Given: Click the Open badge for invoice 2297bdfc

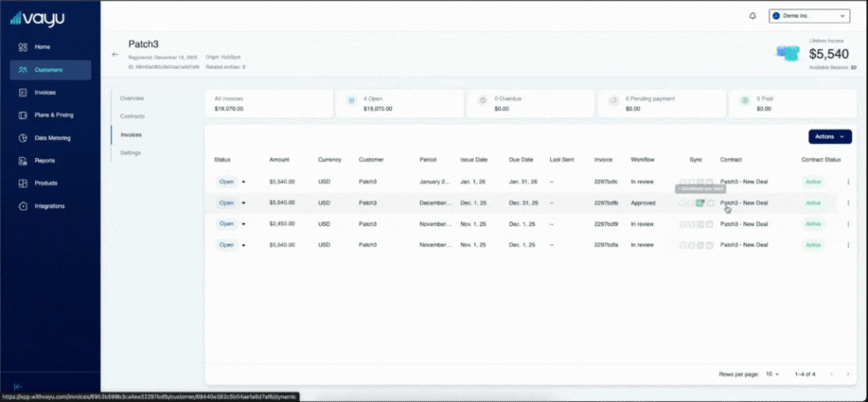Looking at the screenshot, I should pyautogui.click(x=226, y=182).
